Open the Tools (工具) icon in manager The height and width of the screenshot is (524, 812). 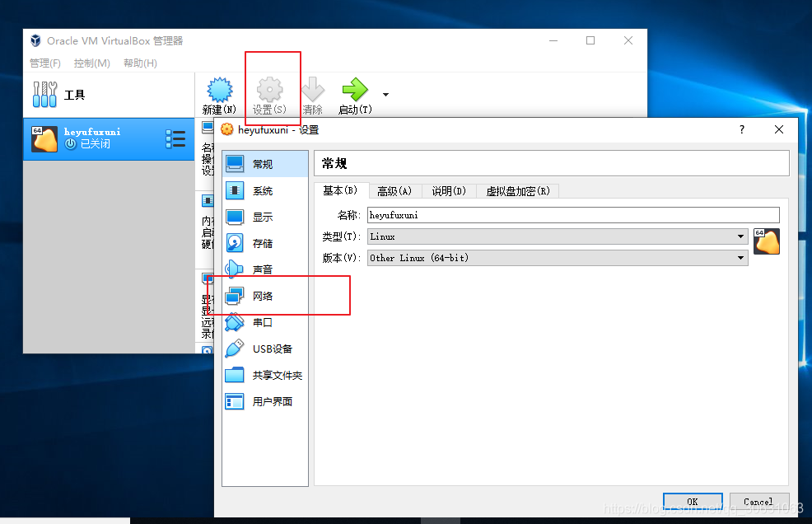click(44, 94)
